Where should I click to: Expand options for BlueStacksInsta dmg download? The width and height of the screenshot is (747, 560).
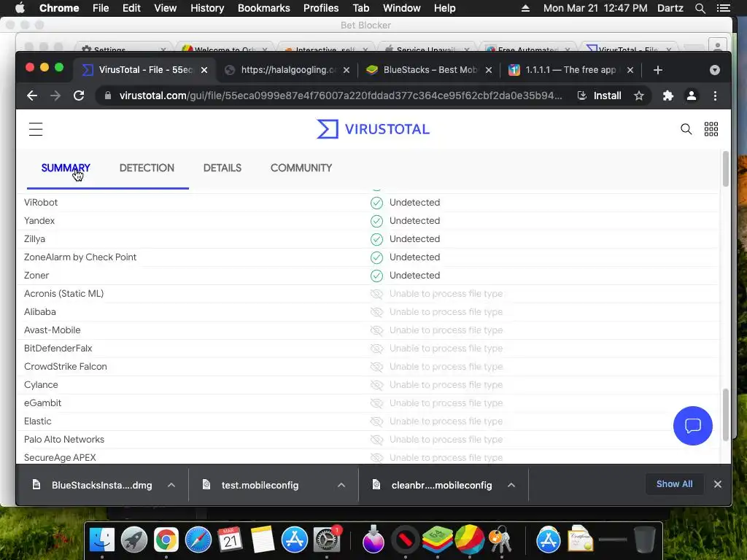click(x=171, y=485)
